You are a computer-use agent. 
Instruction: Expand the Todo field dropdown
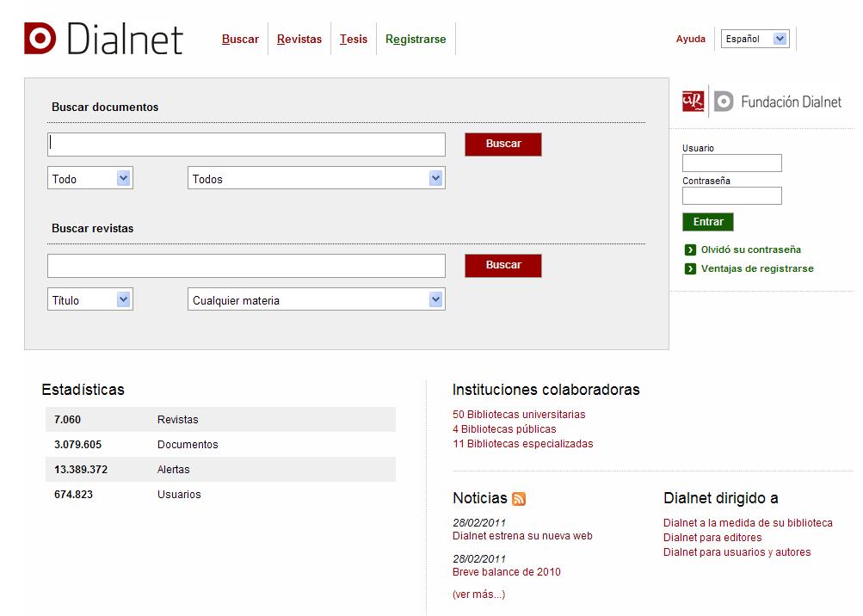click(x=90, y=178)
